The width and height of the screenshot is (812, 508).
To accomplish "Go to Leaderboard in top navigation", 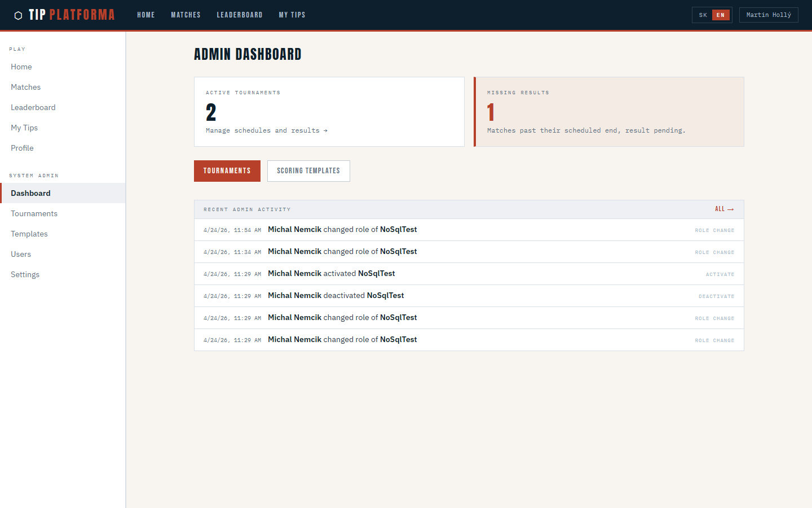I will click(239, 15).
